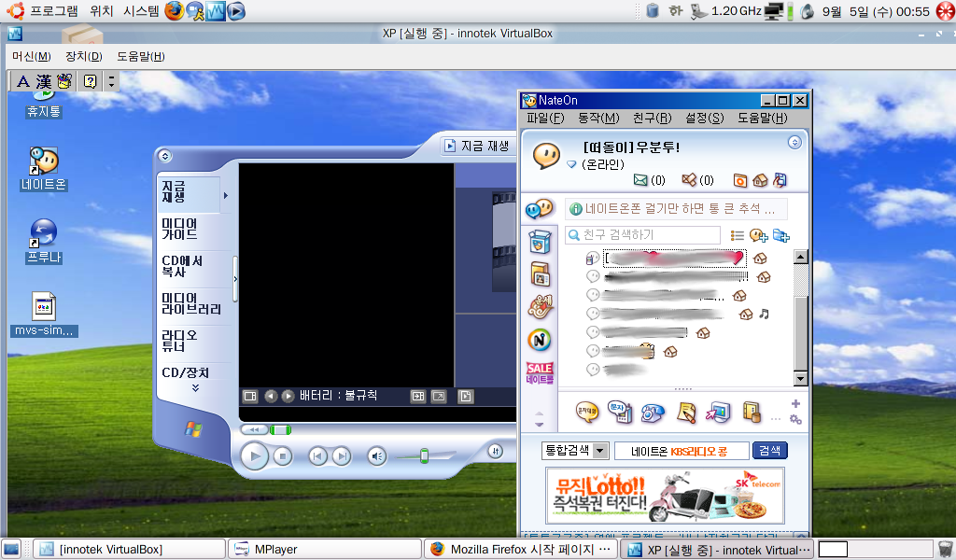Open the 통합검색 dropdown in NateOn
The height and width of the screenshot is (560, 956).
pos(575,450)
